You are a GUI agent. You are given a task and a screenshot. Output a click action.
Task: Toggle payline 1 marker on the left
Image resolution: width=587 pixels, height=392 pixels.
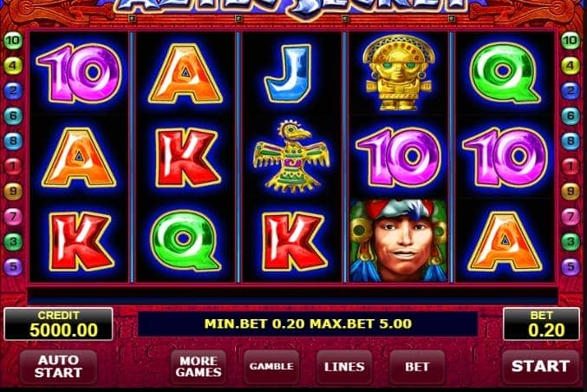click(13, 166)
